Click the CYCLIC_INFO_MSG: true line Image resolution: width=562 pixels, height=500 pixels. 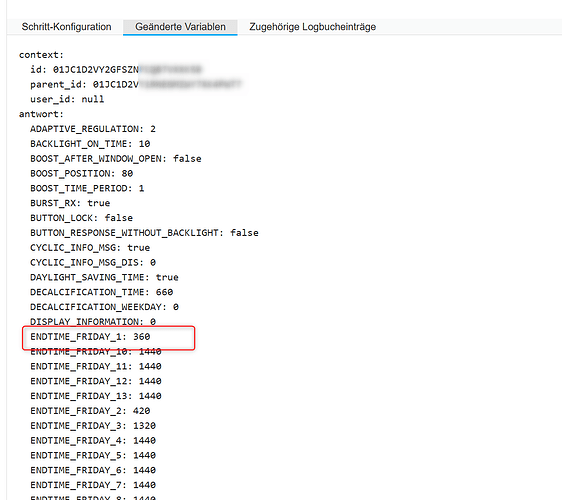click(90, 248)
